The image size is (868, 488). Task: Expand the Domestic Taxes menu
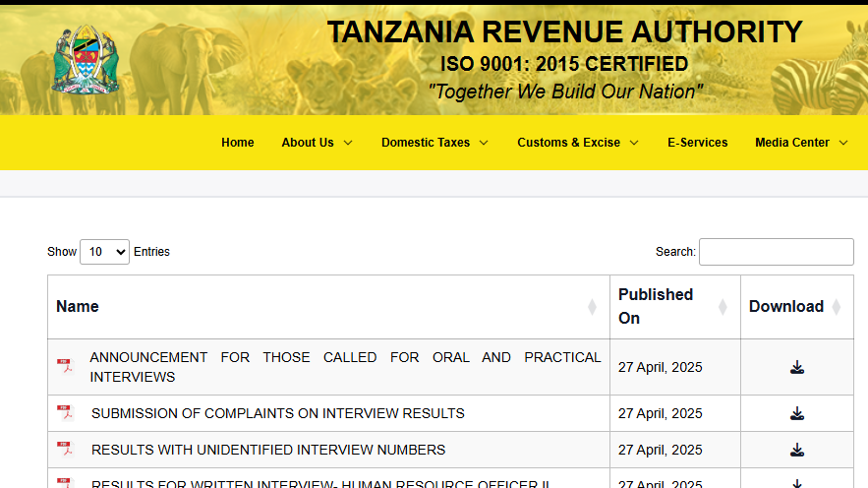coord(434,143)
